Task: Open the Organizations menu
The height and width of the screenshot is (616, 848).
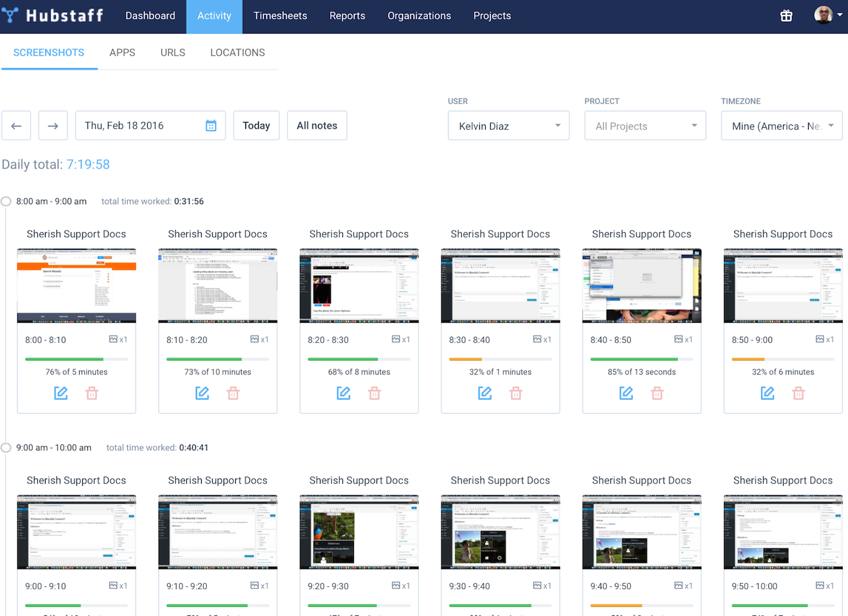Action: (419, 16)
